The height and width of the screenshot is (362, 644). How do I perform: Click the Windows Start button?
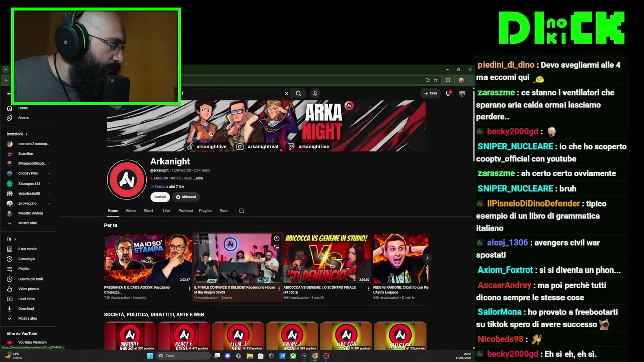click(150, 356)
